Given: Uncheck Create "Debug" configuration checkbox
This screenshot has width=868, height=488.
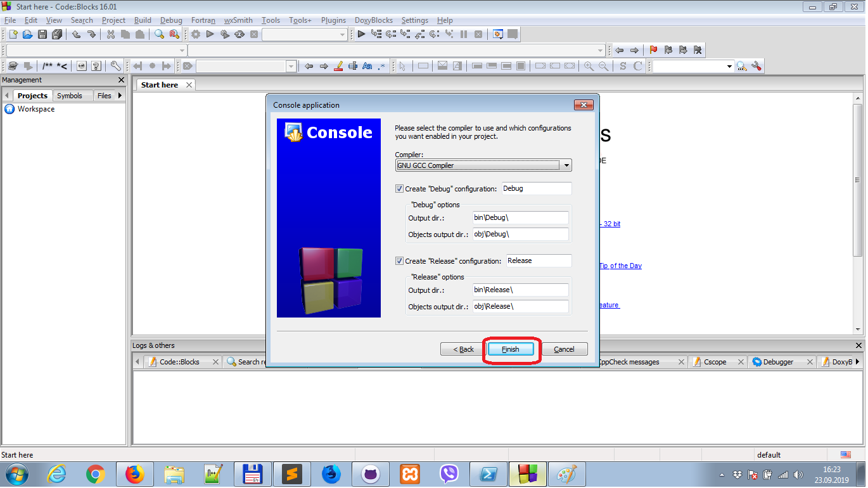Looking at the screenshot, I should click(399, 188).
